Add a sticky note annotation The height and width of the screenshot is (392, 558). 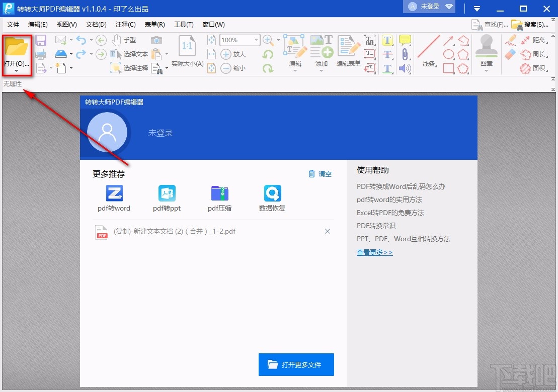(406, 40)
